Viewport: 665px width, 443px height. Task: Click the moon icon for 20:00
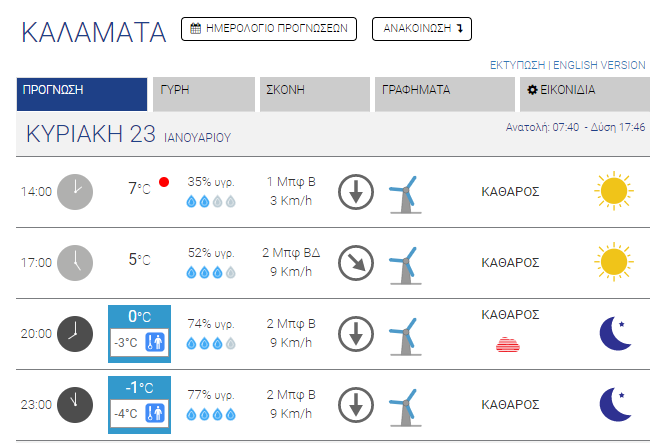(x=614, y=333)
